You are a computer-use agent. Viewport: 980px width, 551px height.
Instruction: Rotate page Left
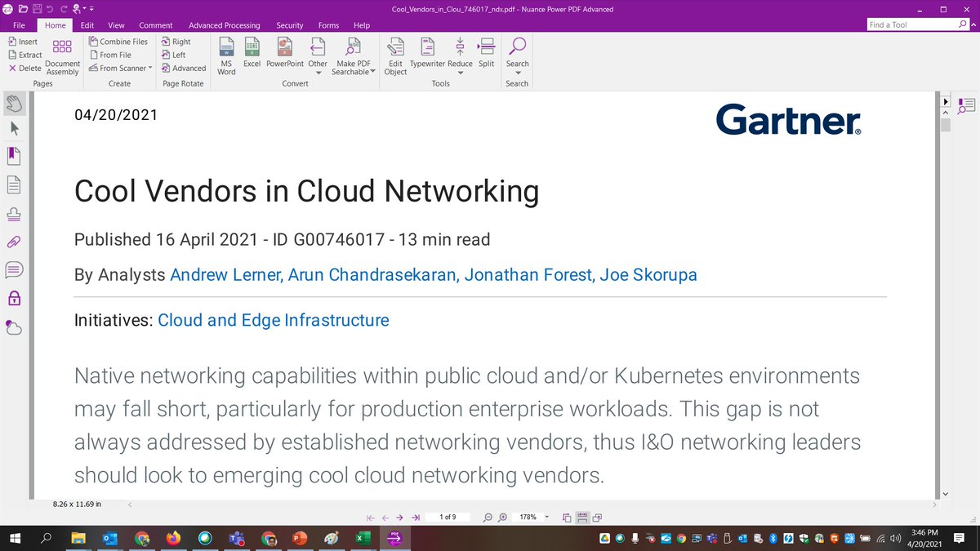[173, 55]
